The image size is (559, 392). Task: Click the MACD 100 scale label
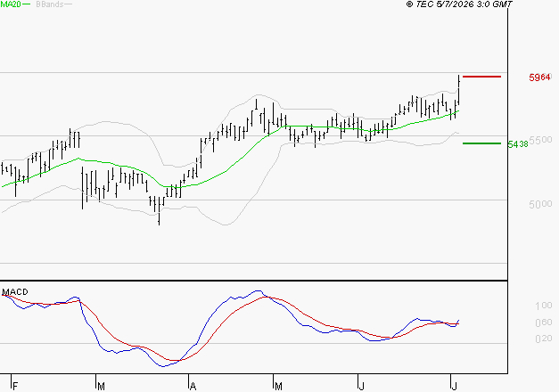(544, 306)
